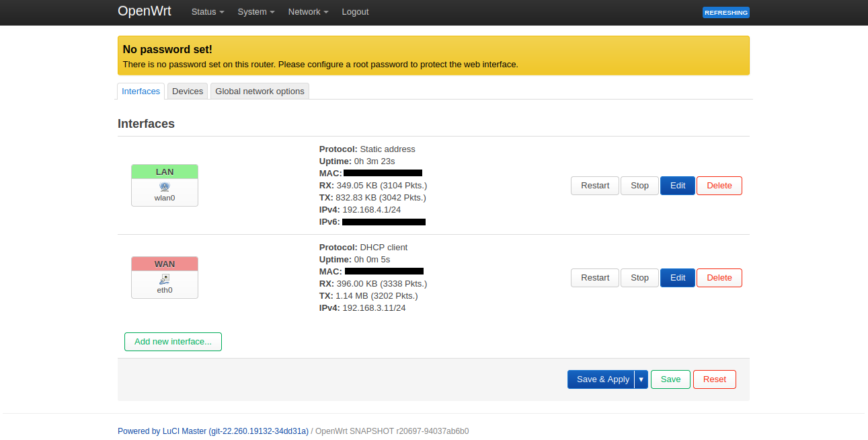The width and height of the screenshot is (868, 440).
Task: Stop the LAN interface
Action: click(639, 186)
